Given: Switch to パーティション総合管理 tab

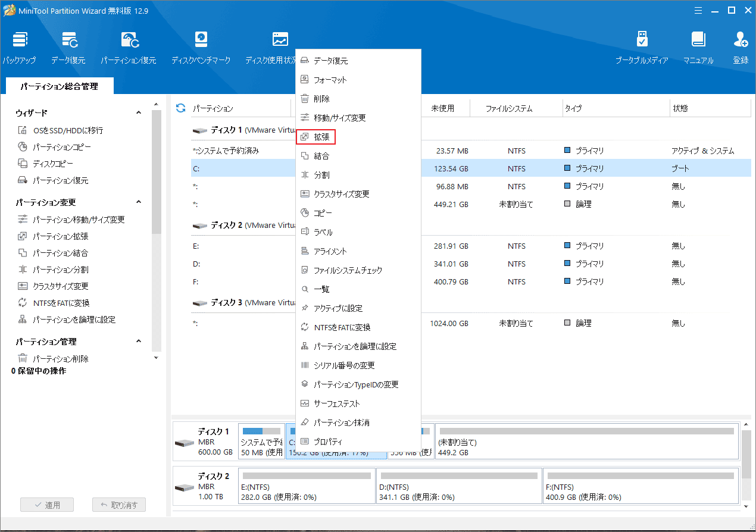Looking at the screenshot, I should click(x=59, y=86).
